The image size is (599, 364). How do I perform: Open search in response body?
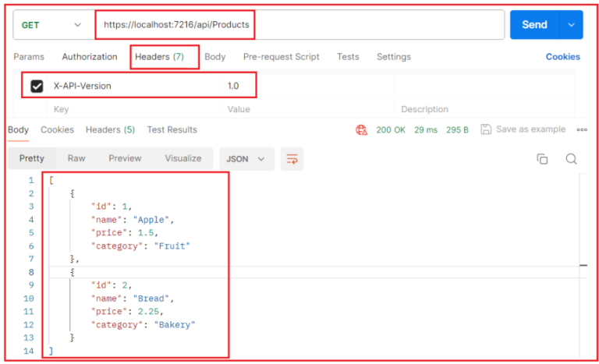pyautogui.click(x=571, y=159)
